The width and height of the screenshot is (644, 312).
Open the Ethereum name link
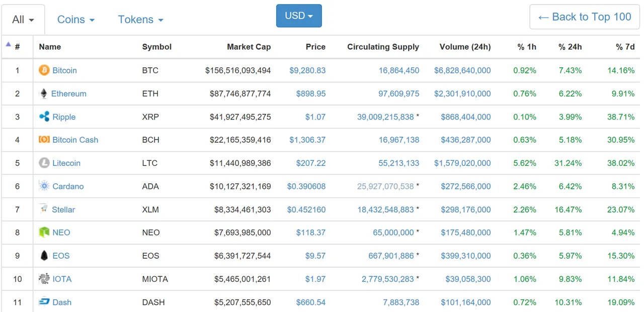(69, 93)
